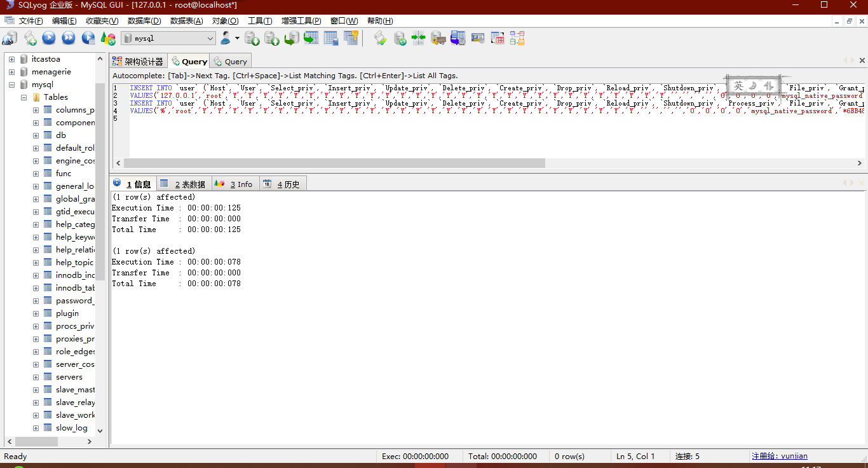Open the user manager dropdown arrow
This screenshot has height=468, width=868.
pyautogui.click(x=237, y=38)
